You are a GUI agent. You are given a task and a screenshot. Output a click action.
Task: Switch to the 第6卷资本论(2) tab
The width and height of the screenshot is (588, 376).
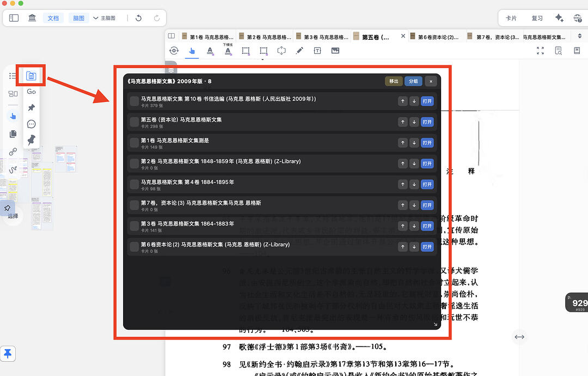[435, 37]
